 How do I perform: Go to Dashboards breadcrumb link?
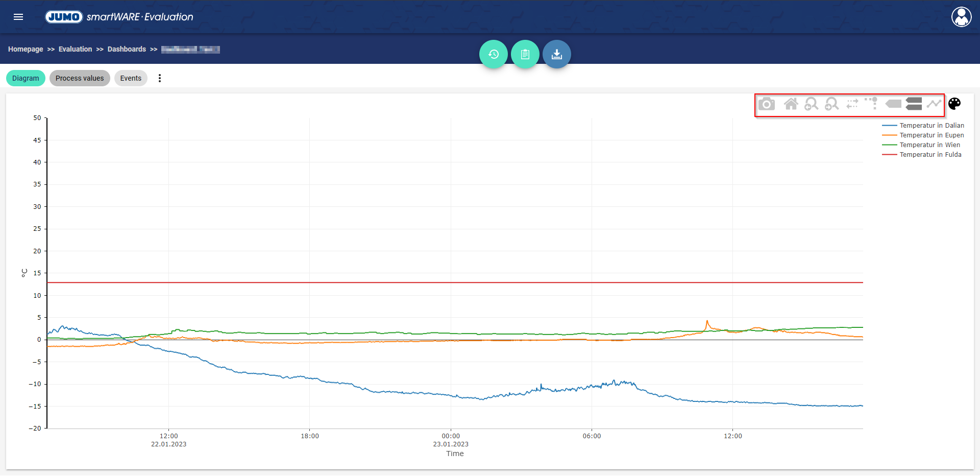click(127, 49)
